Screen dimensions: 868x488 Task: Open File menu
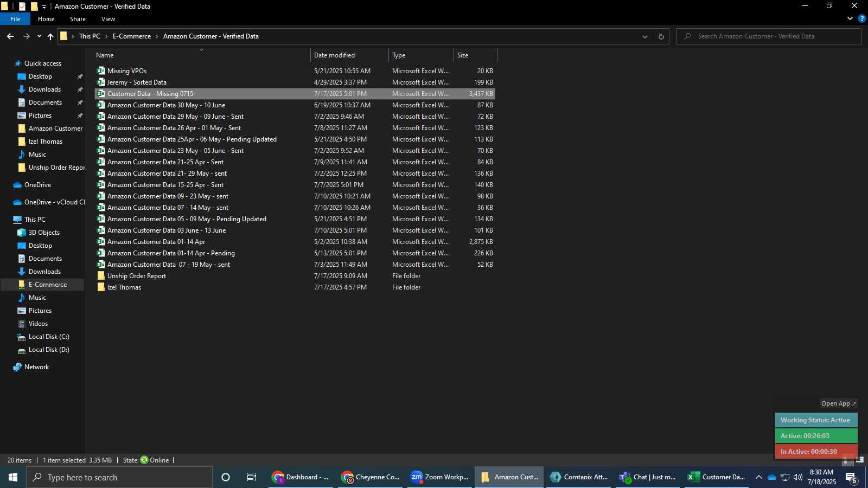pyautogui.click(x=15, y=19)
